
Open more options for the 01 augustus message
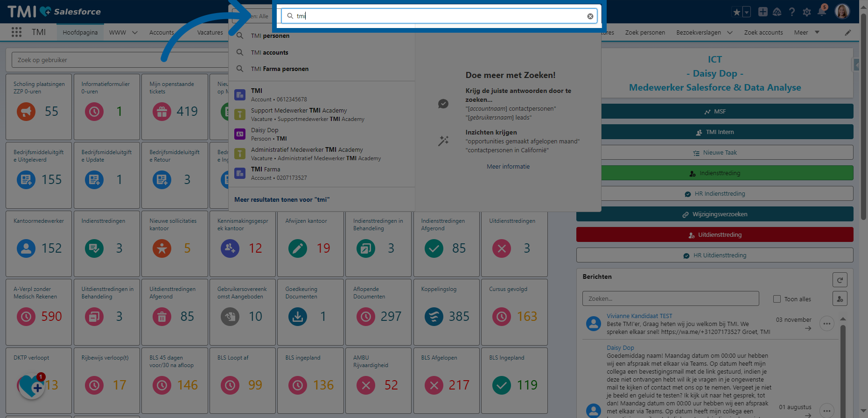coord(826,410)
